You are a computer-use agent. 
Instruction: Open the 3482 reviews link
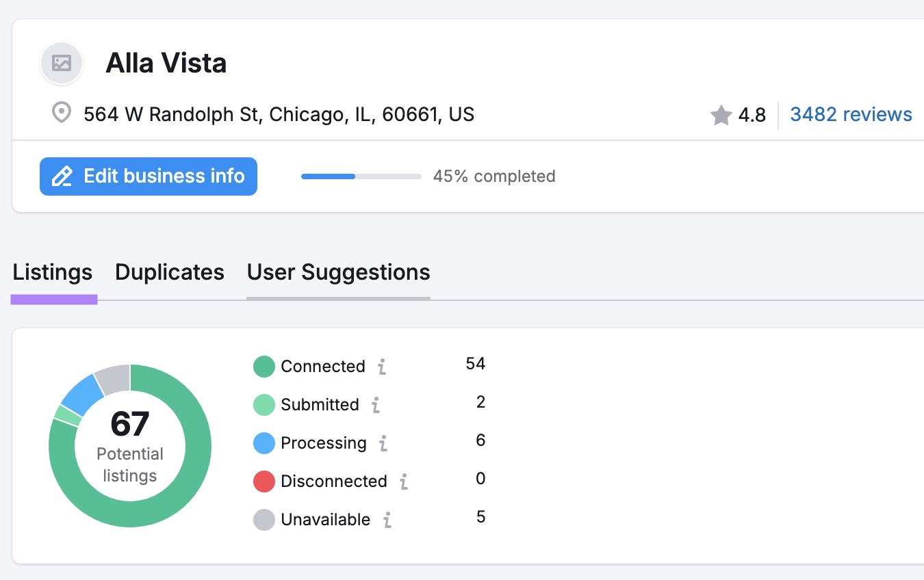(x=851, y=114)
